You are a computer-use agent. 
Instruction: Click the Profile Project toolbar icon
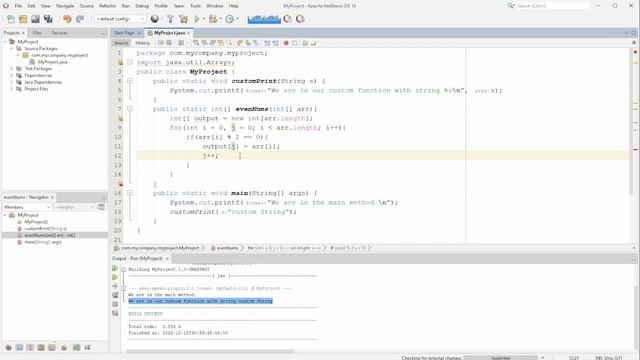point(230,19)
